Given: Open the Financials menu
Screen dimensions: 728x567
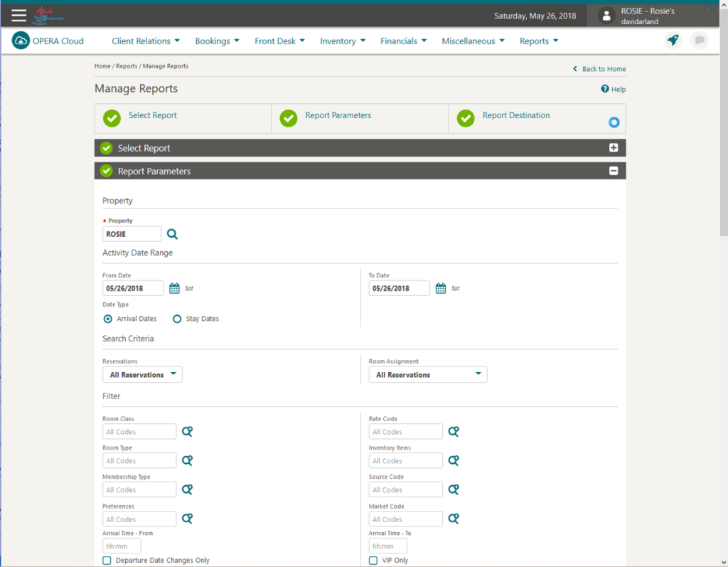Looking at the screenshot, I should coord(403,41).
